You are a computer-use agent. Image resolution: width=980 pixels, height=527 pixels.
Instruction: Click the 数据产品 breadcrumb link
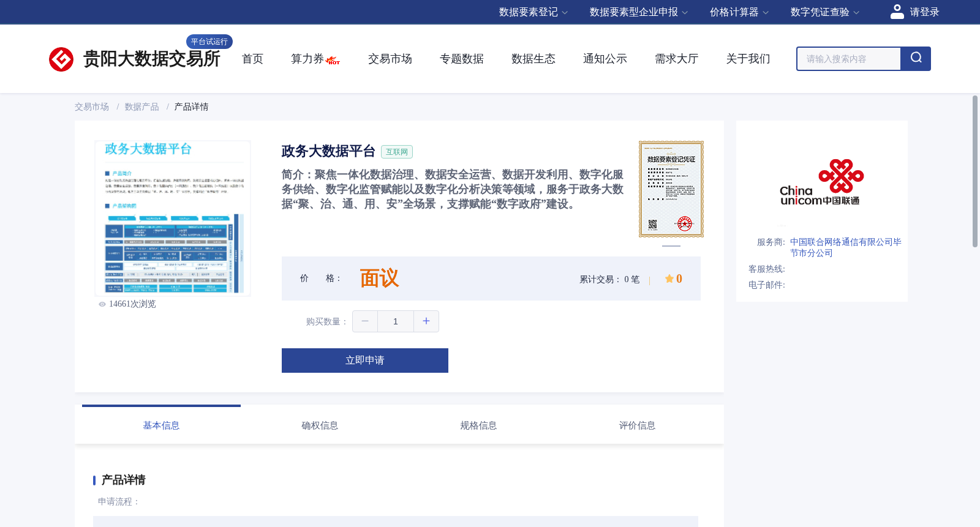coord(141,107)
